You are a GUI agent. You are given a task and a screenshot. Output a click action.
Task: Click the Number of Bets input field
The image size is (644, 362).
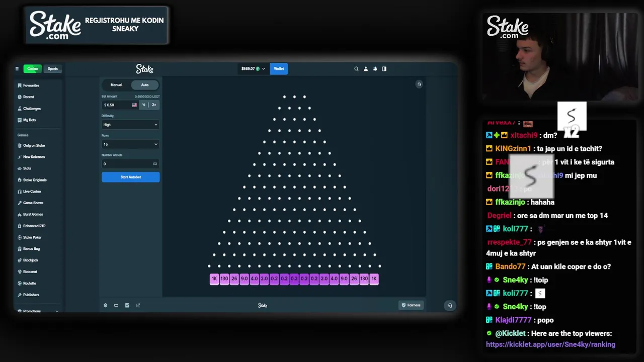click(x=130, y=164)
